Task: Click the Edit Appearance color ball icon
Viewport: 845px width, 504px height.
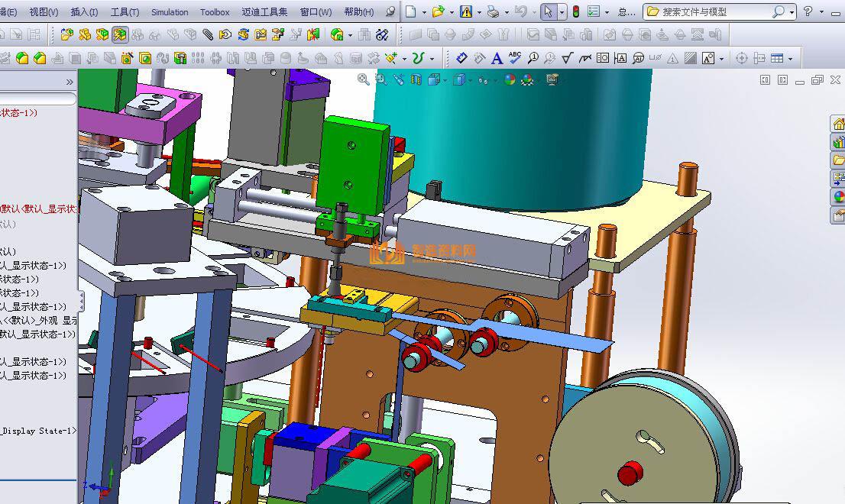Action: (510, 79)
